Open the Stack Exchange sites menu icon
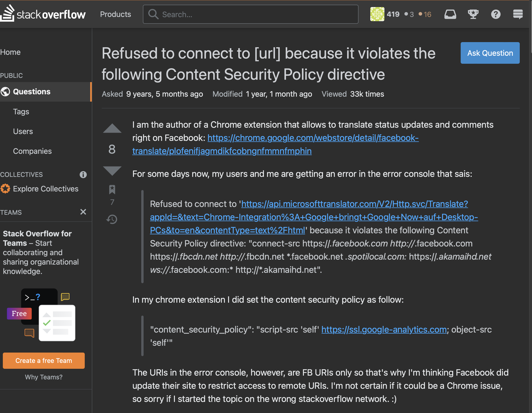Screen dimensions: 532x413 (518, 14)
